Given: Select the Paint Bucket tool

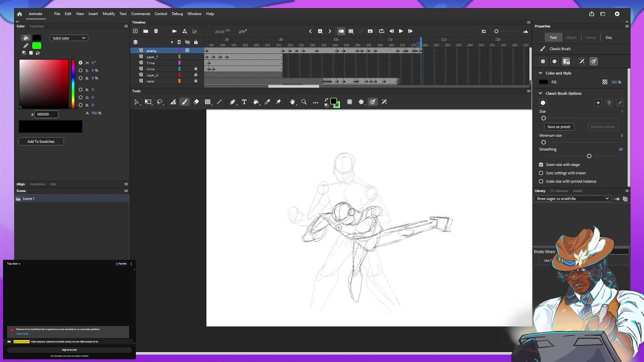Looking at the screenshot, I should click(256, 102).
